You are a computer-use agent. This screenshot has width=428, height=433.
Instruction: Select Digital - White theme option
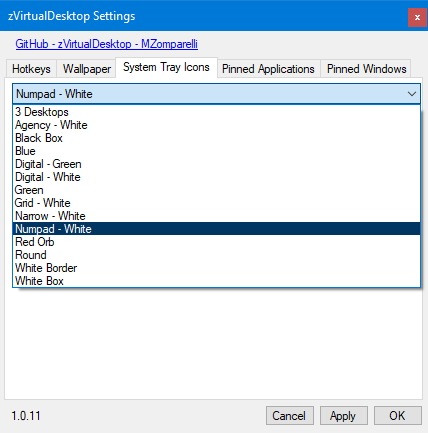(x=216, y=177)
